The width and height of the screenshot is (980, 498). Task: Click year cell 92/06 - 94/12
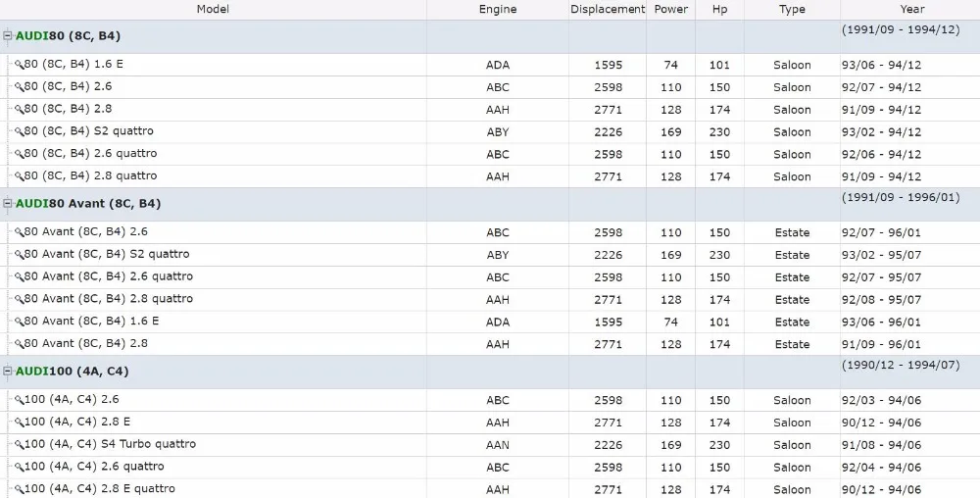[881, 154]
